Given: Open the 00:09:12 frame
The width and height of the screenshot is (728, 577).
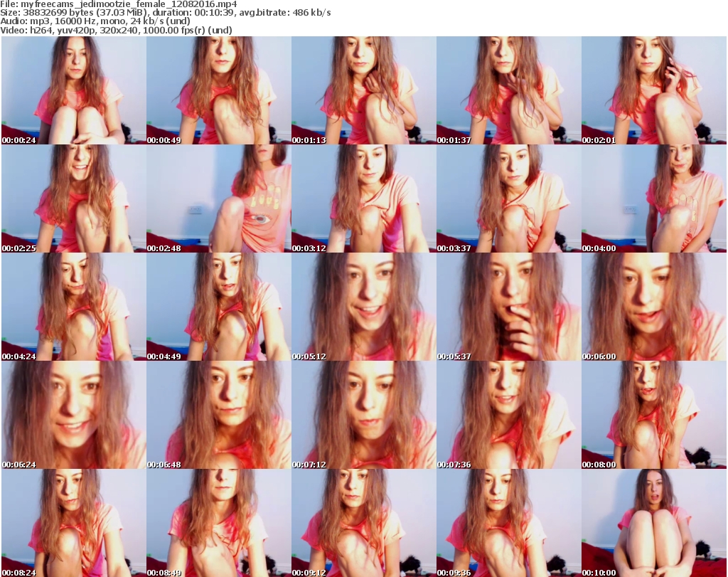Looking at the screenshot, I should click(x=363, y=523).
